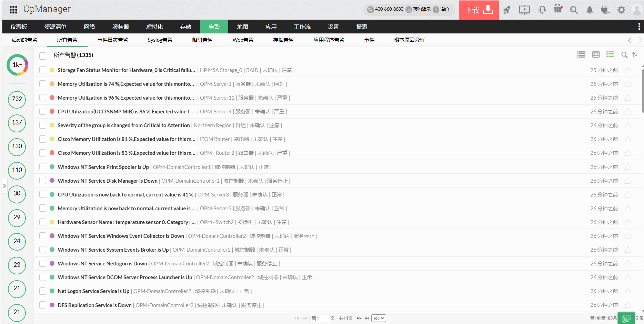Filter alarms by the 110 count circle
The height and width of the screenshot is (324, 644).
coord(17,170)
